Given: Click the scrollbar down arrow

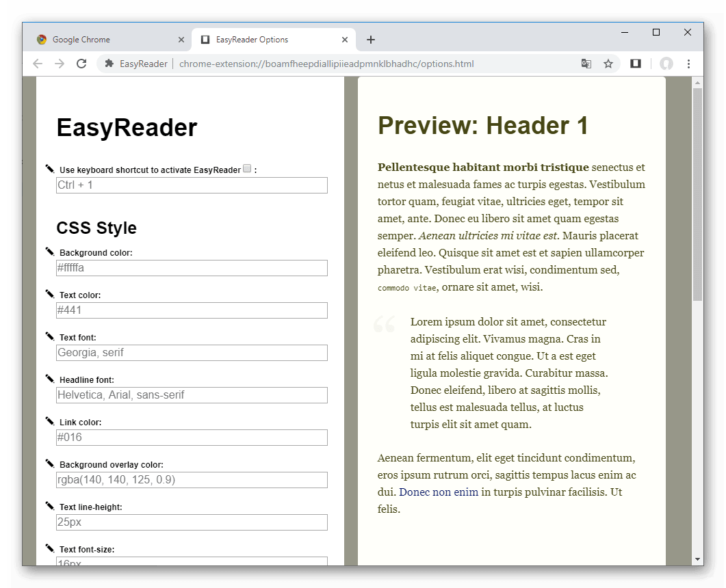Looking at the screenshot, I should (x=697, y=559).
